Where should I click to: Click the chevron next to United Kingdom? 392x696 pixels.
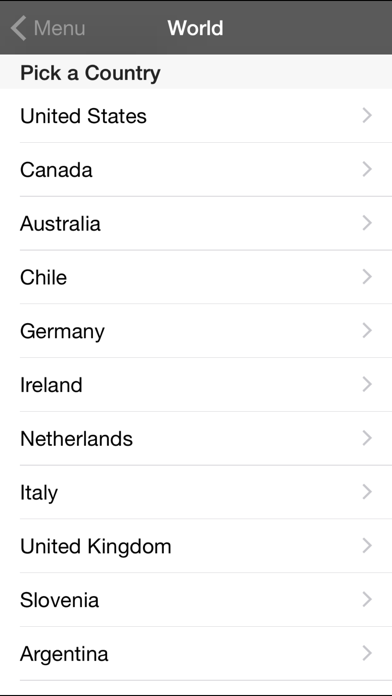pos(367,546)
